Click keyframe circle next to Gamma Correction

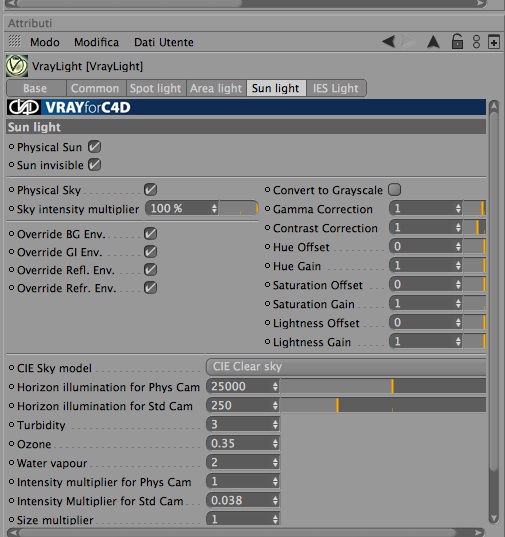267,209
